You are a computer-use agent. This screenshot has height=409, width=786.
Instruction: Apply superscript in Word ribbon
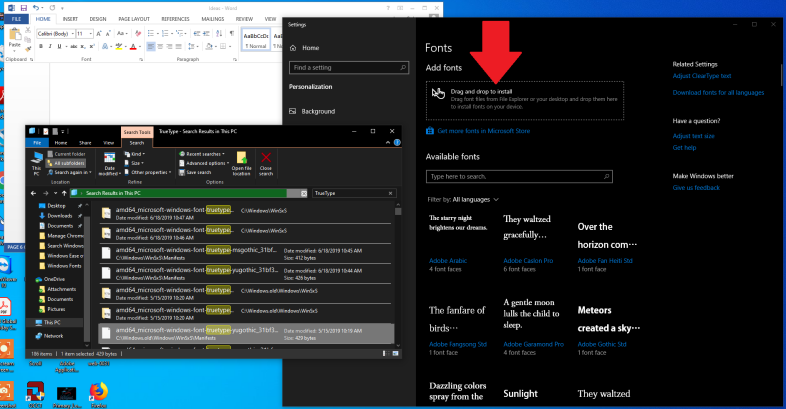click(x=92, y=47)
